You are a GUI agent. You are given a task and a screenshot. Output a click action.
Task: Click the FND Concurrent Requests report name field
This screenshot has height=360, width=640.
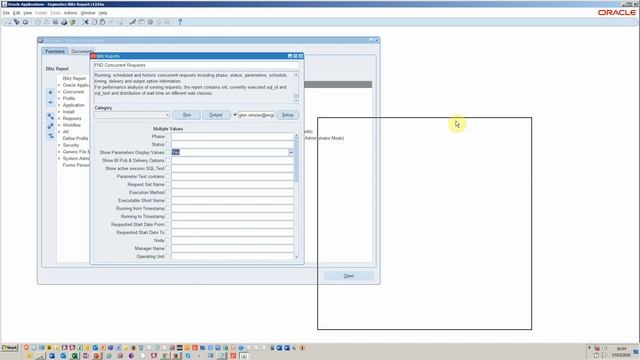[197, 65]
